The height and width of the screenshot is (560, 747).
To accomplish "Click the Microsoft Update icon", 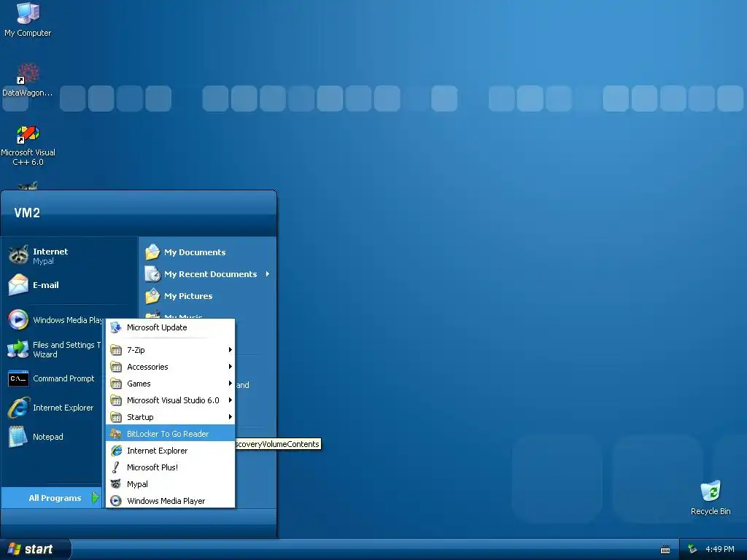I will tap(116, 327).
